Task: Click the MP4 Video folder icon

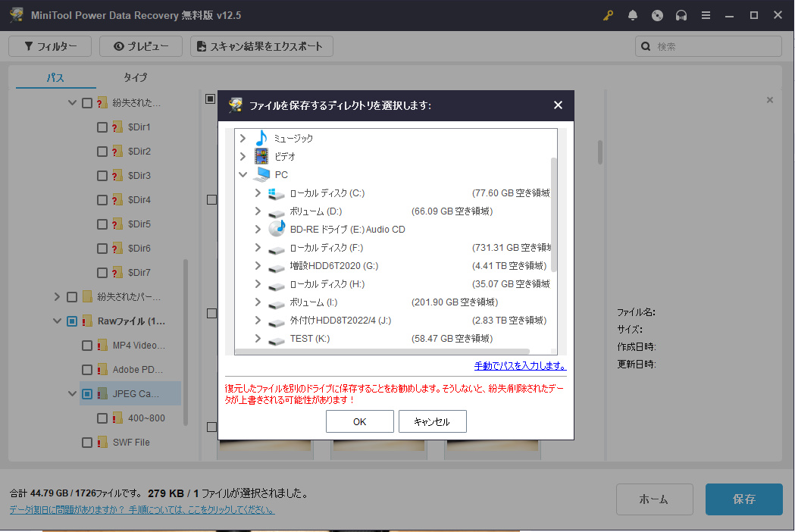Action: pos(102,346)
